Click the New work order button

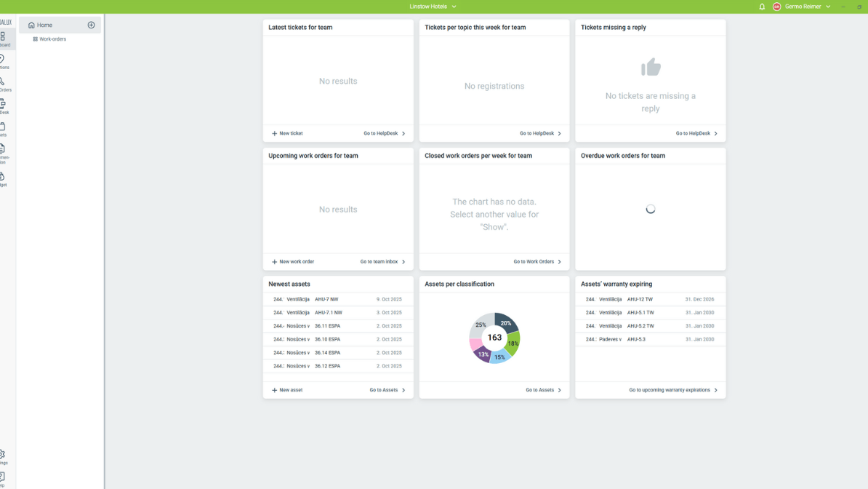(293, 261)
